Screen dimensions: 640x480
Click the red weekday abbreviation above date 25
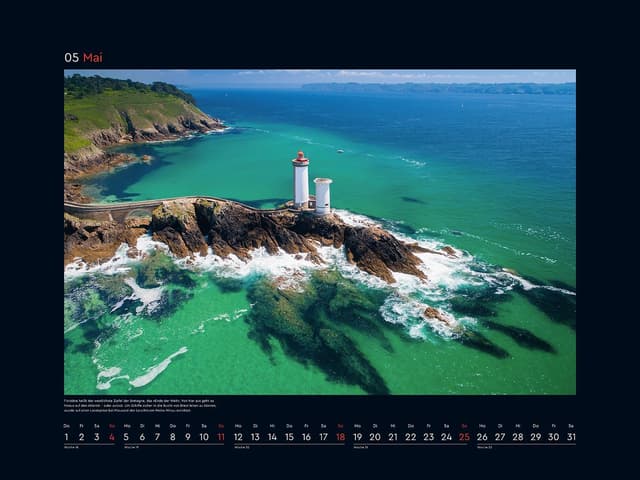464,426
